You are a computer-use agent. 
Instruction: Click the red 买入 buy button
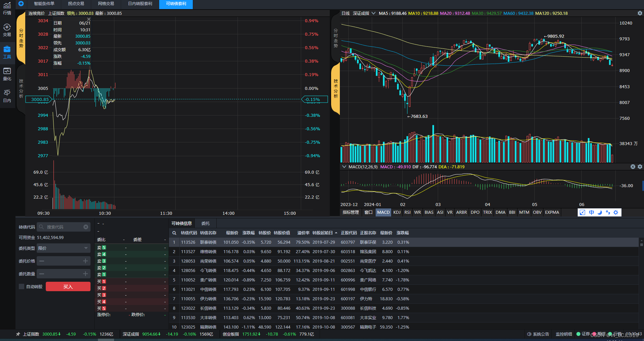pyautogui.click(x=68, y=286)
